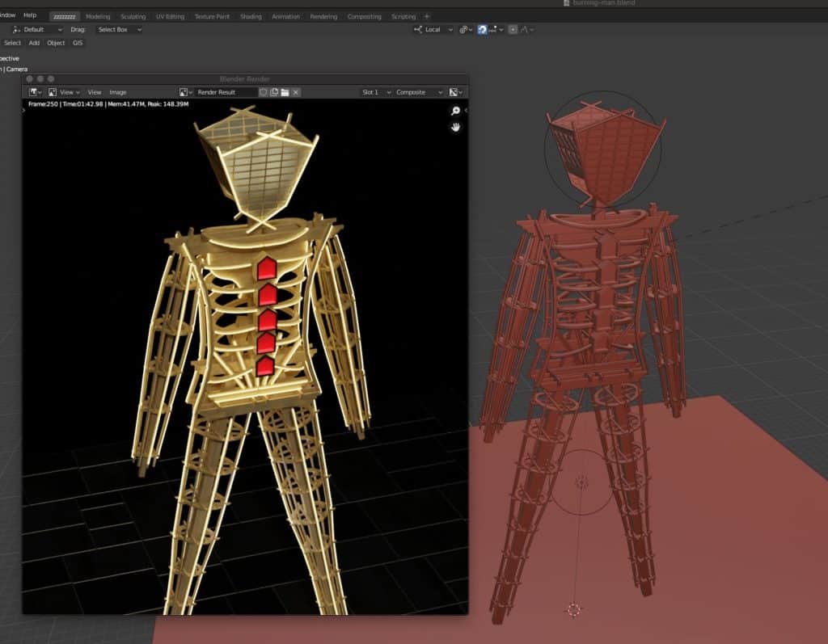
Task: Unlink the Render Result image
Action: [296, 92]
